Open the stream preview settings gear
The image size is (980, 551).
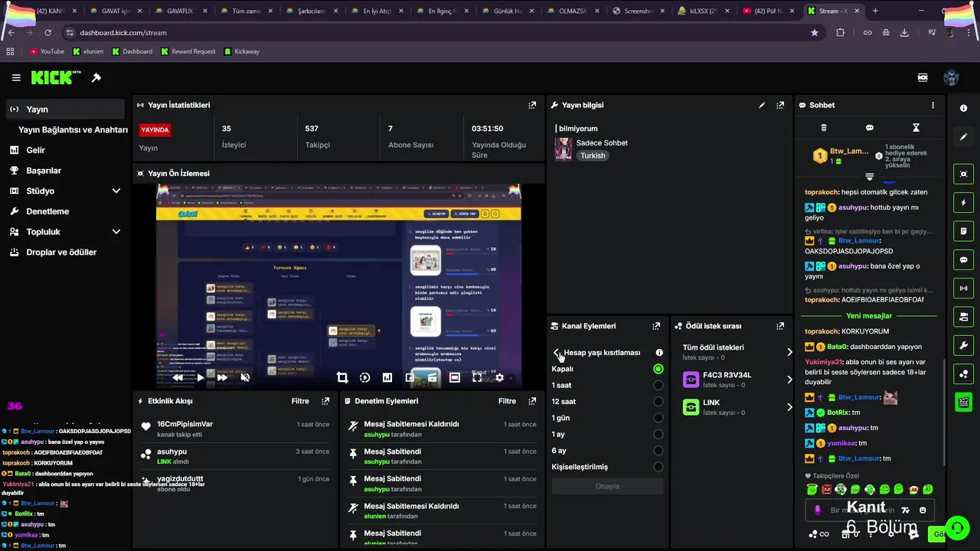(499, 377)
